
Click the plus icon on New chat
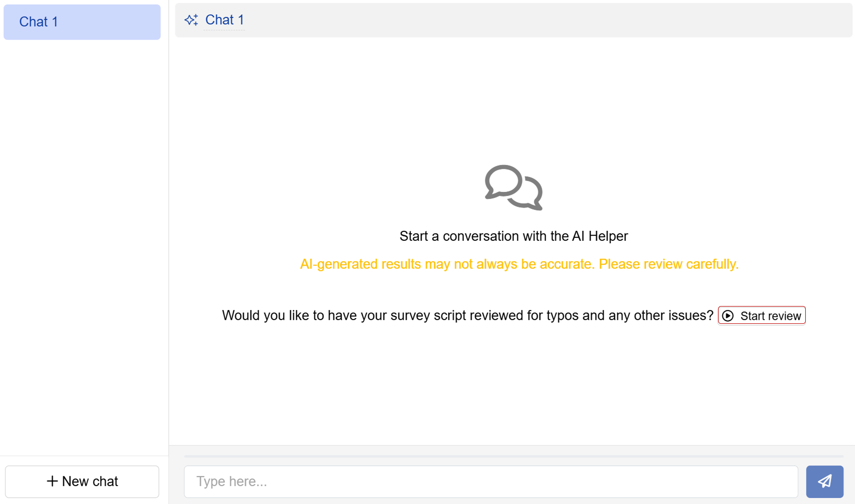[52, 481]
